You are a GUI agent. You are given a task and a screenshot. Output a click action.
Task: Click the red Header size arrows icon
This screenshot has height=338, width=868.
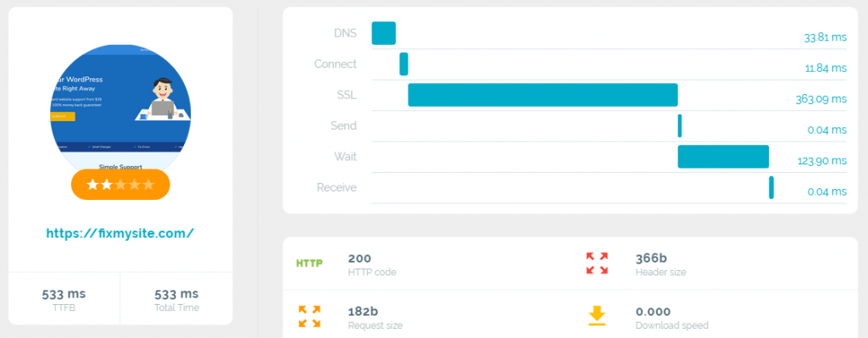pyautogui.click(x=597, y=263)
